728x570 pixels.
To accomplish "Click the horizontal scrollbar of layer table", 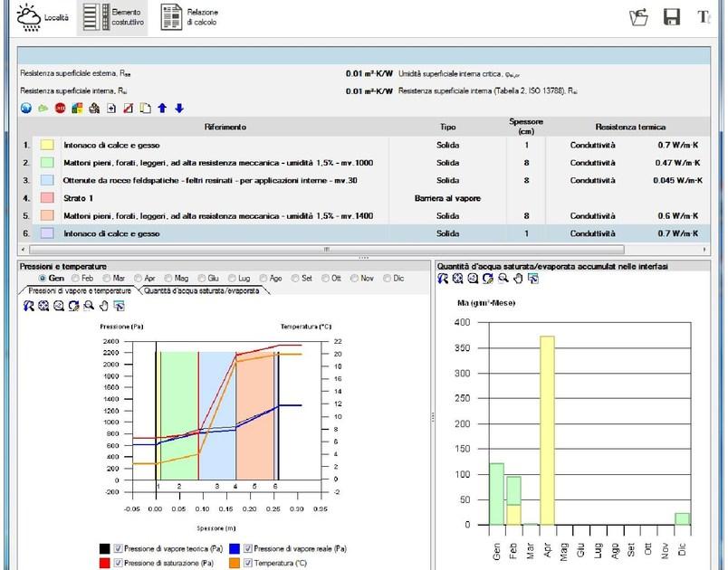I will (x=326, y=250).
